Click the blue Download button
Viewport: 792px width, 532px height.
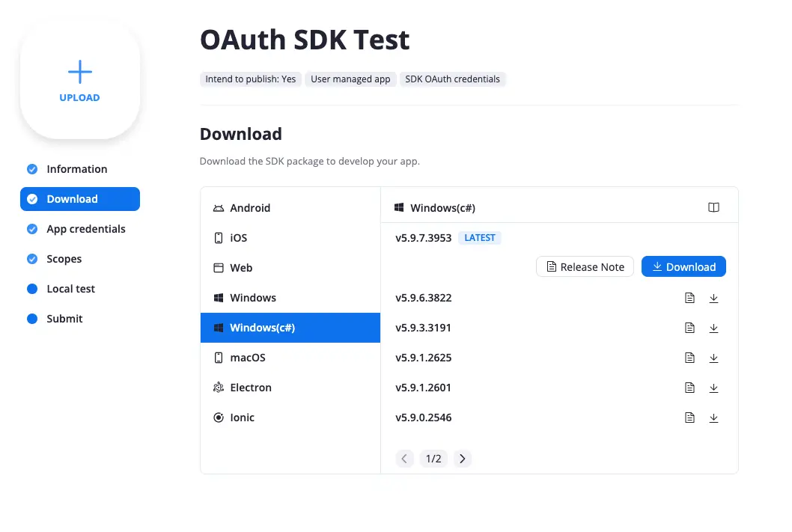coord(683,266)
